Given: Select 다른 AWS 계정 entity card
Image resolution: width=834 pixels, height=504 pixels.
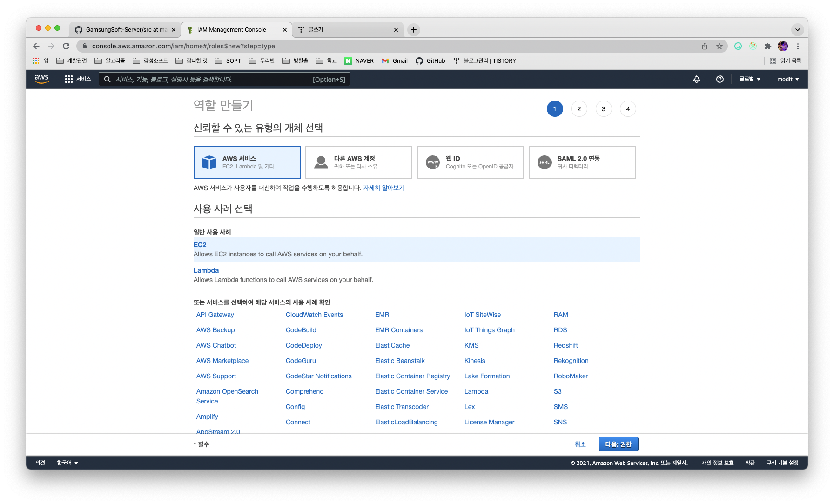Looking at the screenshot, I should pyautogui.click(x=359, y=162).
